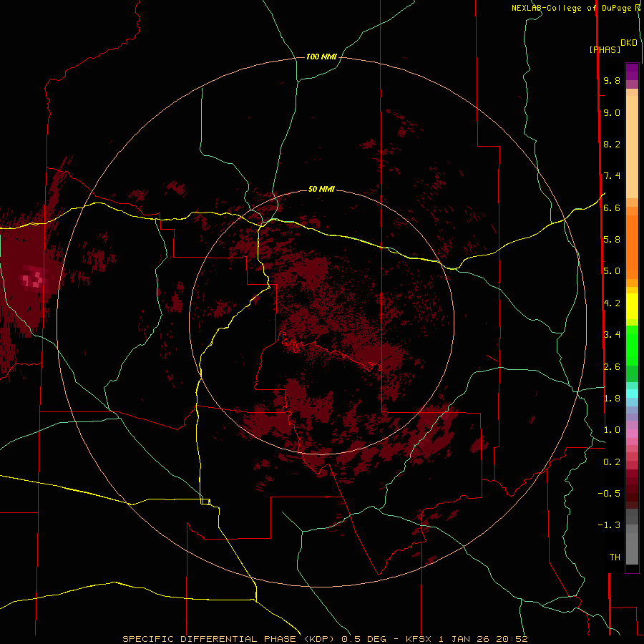644x644 pixels.
Task: Click the TH label on the color scale
Action: tap(615, 557)
